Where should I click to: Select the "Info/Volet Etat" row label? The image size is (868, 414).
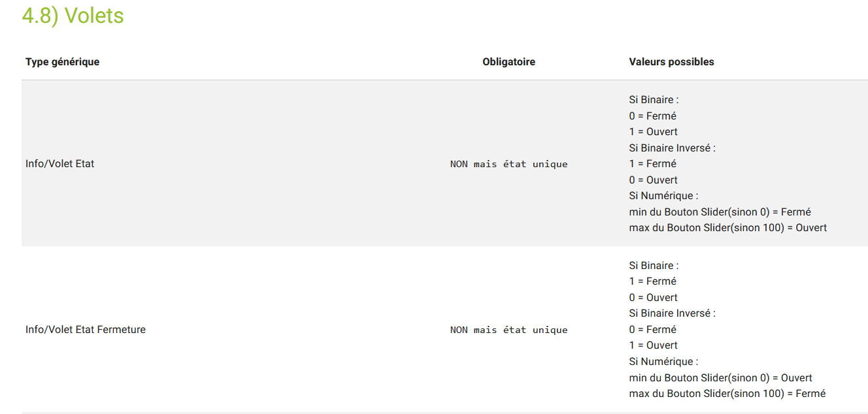pyautogui.click(x=59, y=164)
